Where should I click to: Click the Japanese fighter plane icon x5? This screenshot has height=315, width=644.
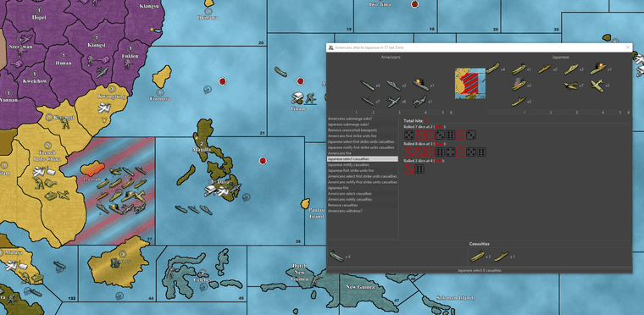[x=597, y=86]
